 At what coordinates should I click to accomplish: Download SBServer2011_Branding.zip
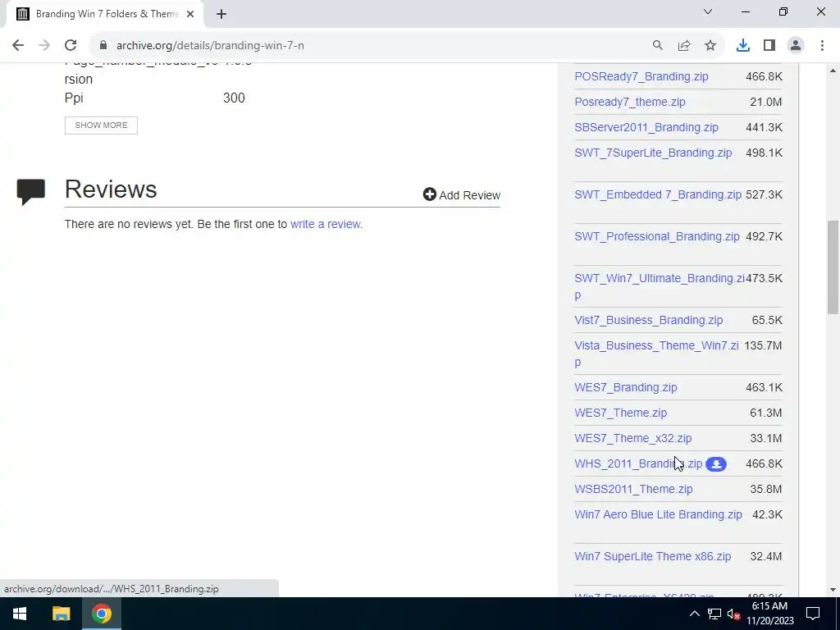646,127
